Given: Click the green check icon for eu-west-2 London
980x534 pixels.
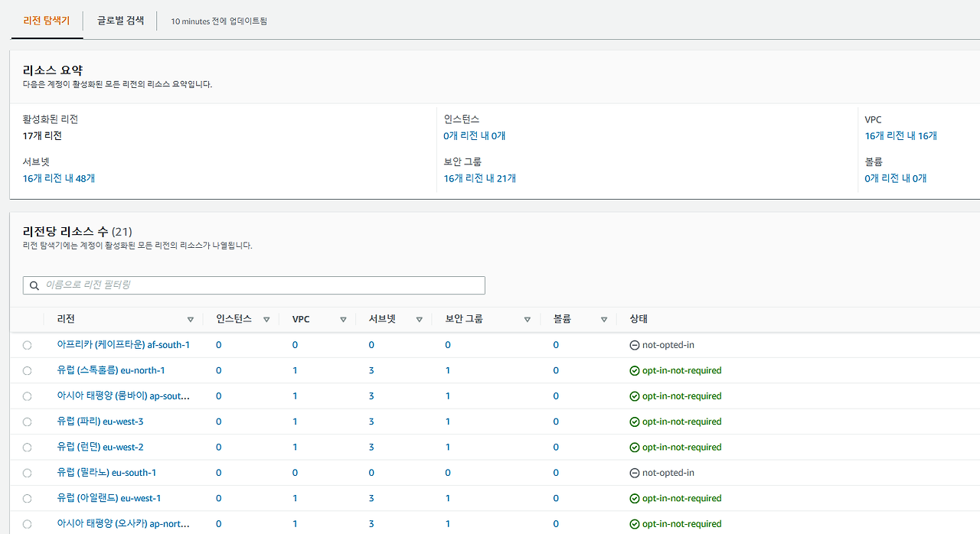Looking at the screenshot, I should click(x=634, y=447).
